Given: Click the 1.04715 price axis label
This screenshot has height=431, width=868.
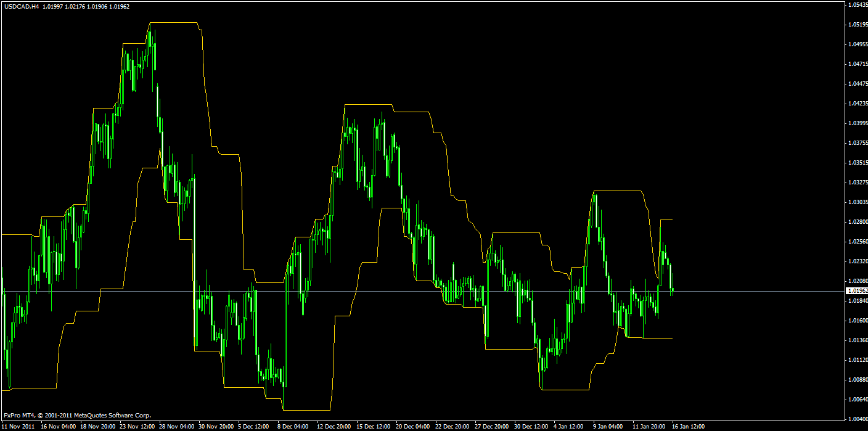Looking at the screenshot, I should point(858,64).
